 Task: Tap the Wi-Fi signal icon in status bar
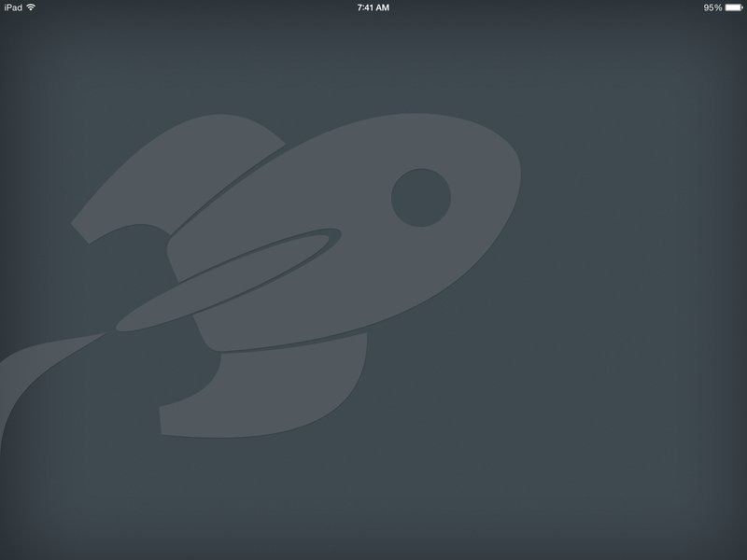pyautogui.click(x=31, y=7)
